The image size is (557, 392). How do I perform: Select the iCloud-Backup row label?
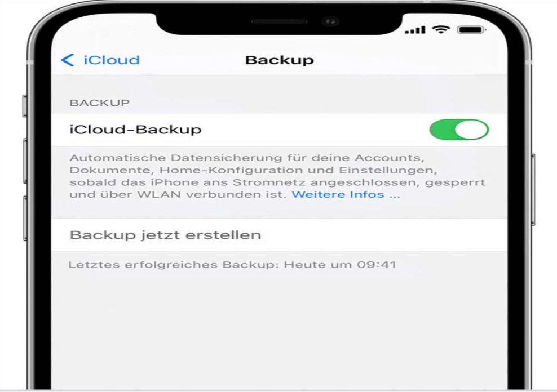tap(135, 130)
